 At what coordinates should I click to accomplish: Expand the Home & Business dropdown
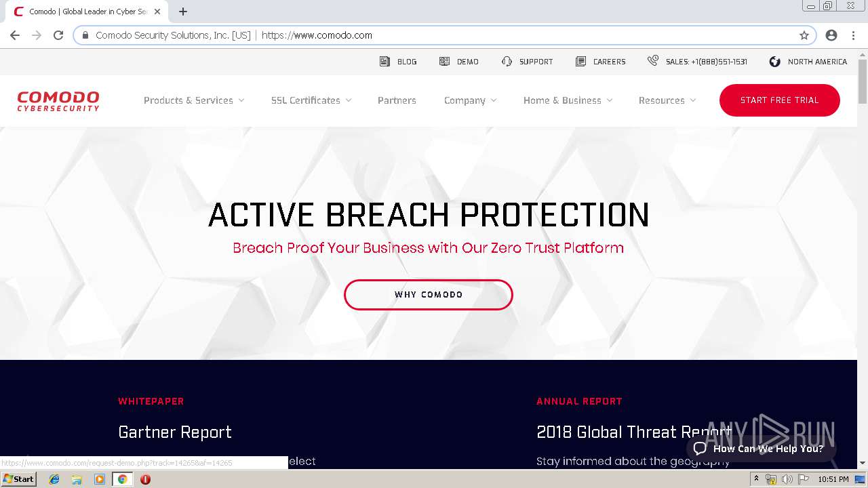[x=568, y=100]
